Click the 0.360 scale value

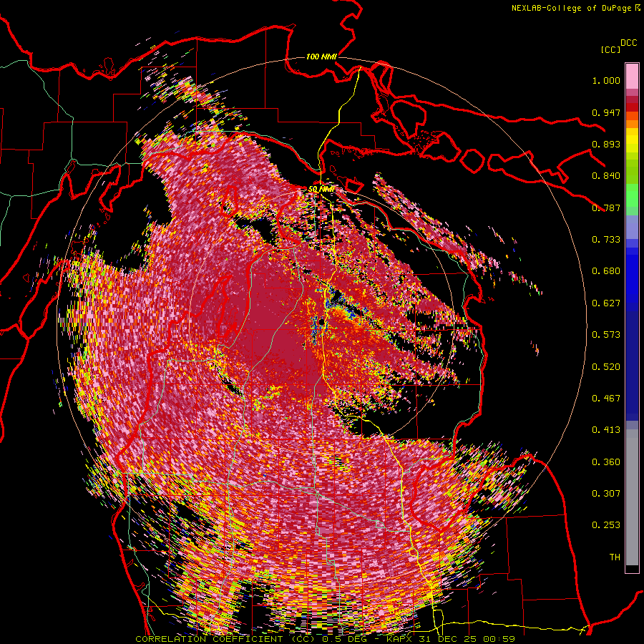(x=606, y=462)
